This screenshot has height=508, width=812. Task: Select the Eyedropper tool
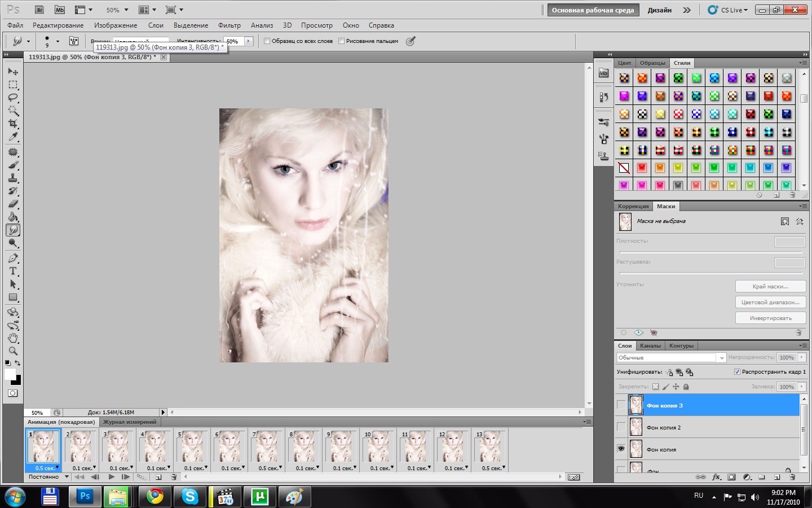point(13,137)
